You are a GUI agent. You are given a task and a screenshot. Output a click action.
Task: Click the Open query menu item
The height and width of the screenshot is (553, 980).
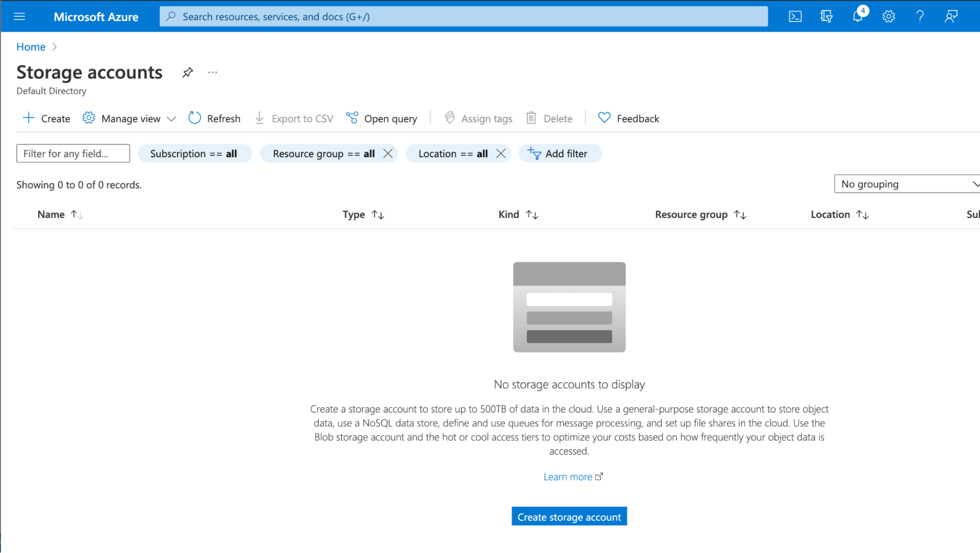[x=381, y=119]
